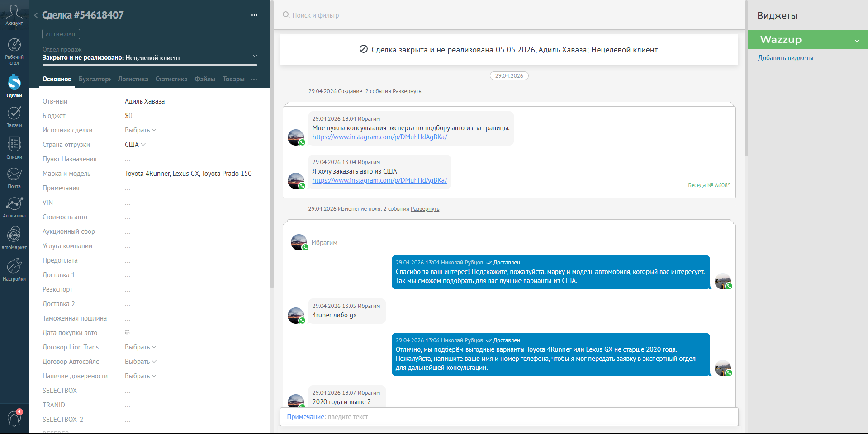
Task: Go back using arrow beside Сделка title
Action: (35, 15)
